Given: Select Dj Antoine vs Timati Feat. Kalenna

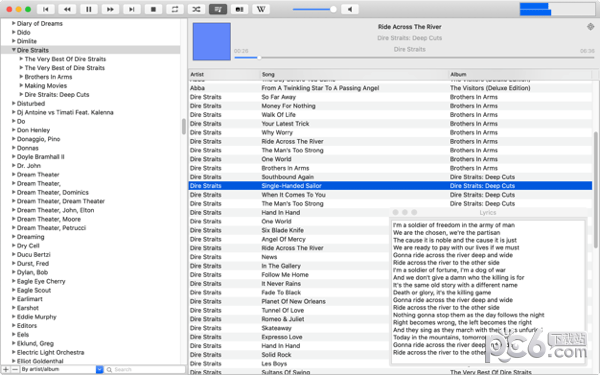Looking at the screenshot, I should tap(65, 112).
